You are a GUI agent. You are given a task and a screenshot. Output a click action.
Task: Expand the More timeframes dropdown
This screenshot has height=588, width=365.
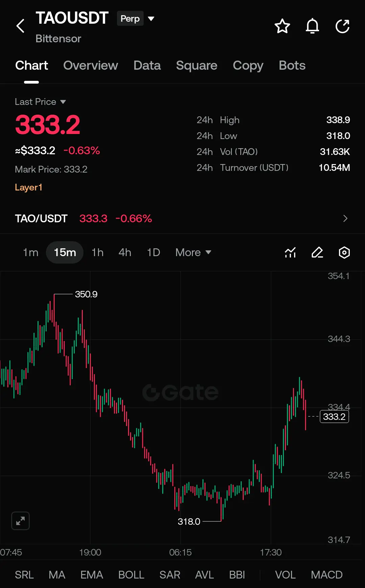point(193,252)
